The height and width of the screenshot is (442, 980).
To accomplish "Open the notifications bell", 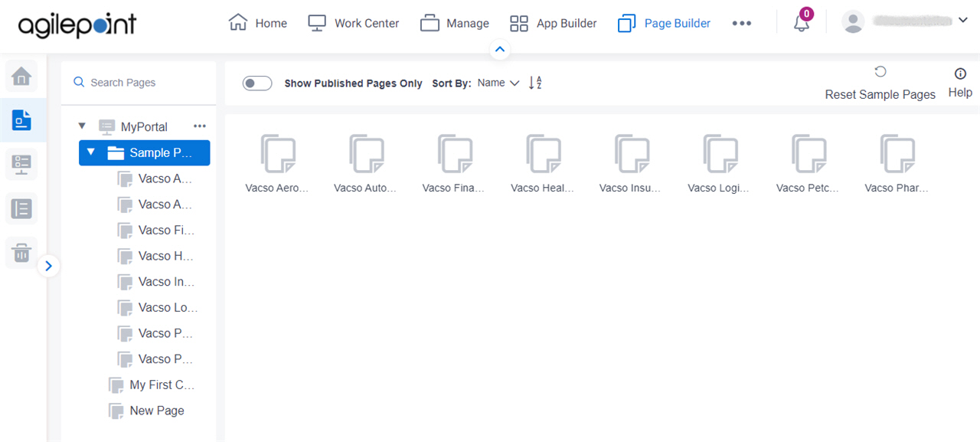I will click(x=802, y=23).
